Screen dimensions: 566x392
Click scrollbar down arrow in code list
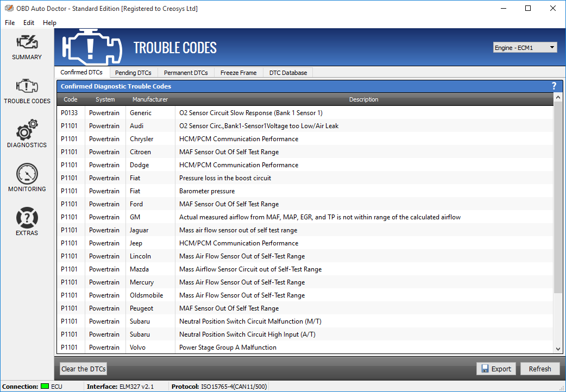(x=558, y=349)
